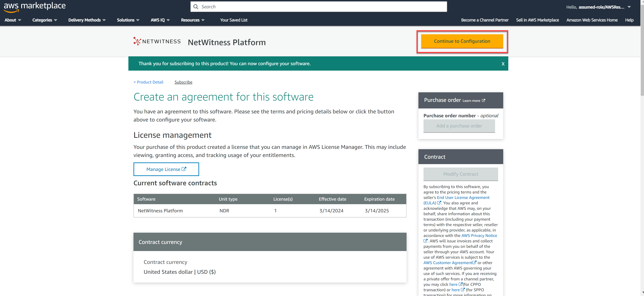Click in the Search field
The height and width of the screenshot is (296, 644).
click(322, 7)
